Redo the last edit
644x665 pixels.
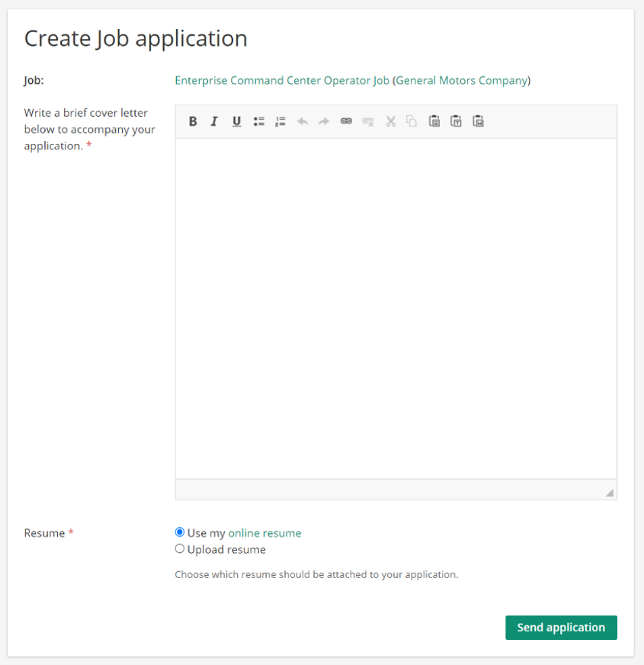[323, 121]
